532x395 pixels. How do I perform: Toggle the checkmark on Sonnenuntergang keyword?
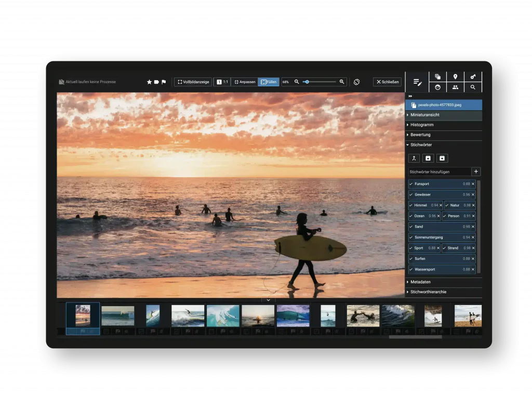(x=411, y=238)
